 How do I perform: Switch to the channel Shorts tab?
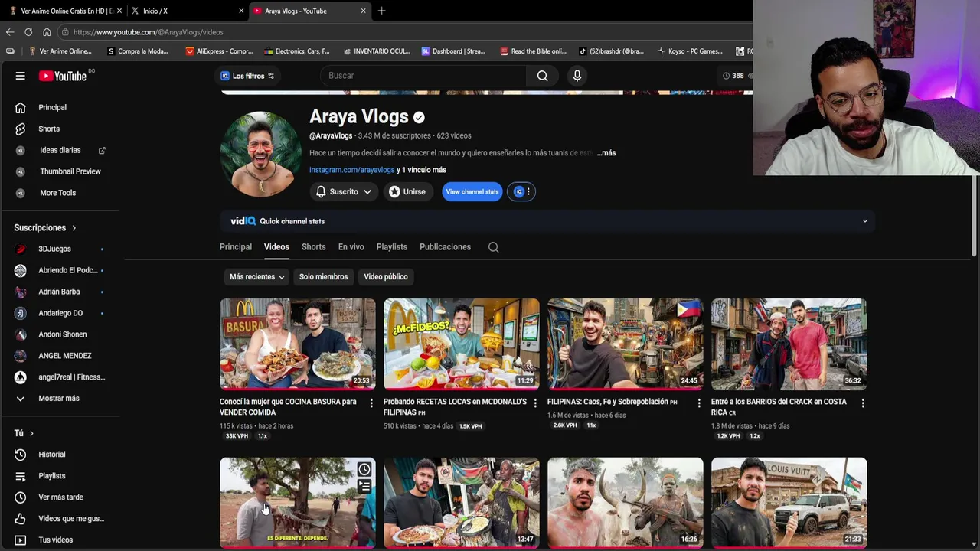pyautogui.click(x=314, y=247)
